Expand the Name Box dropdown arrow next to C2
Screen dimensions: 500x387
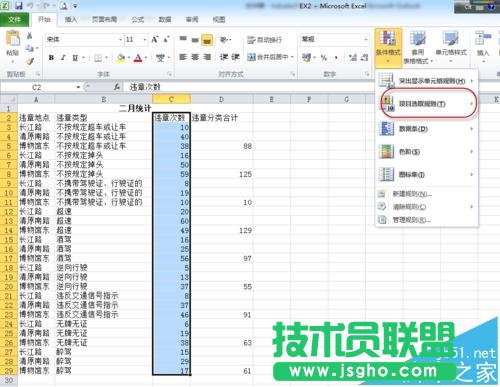pos(78,87)
